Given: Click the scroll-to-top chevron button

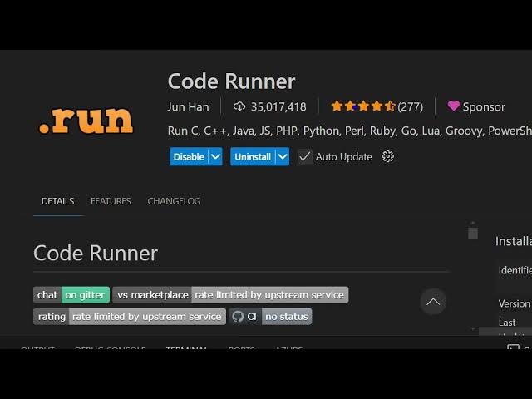Looking at the screenshot, I should 433,302.
